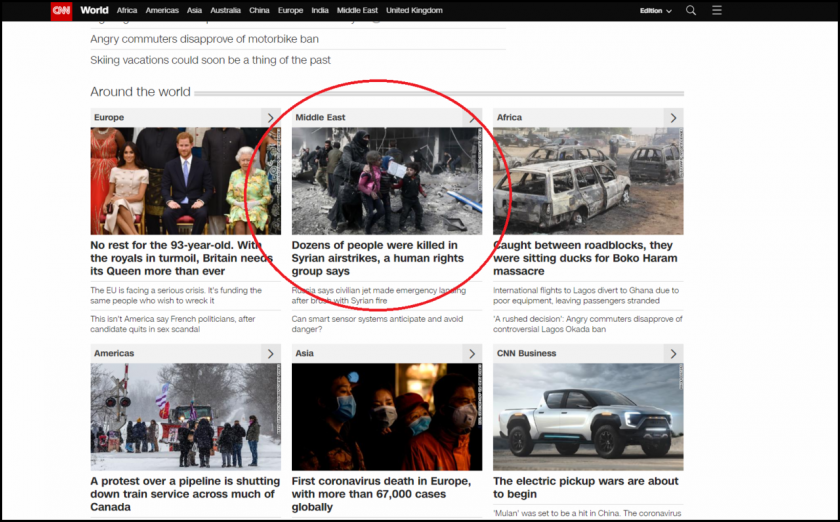This screenshot has width=840, height=522.
Task: Open the coronavirus death in Europe headline
Action: point(382,494)
